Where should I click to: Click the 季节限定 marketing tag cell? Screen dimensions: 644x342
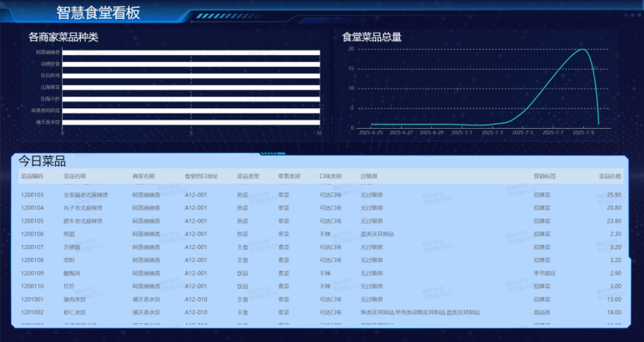click(544, 273)
